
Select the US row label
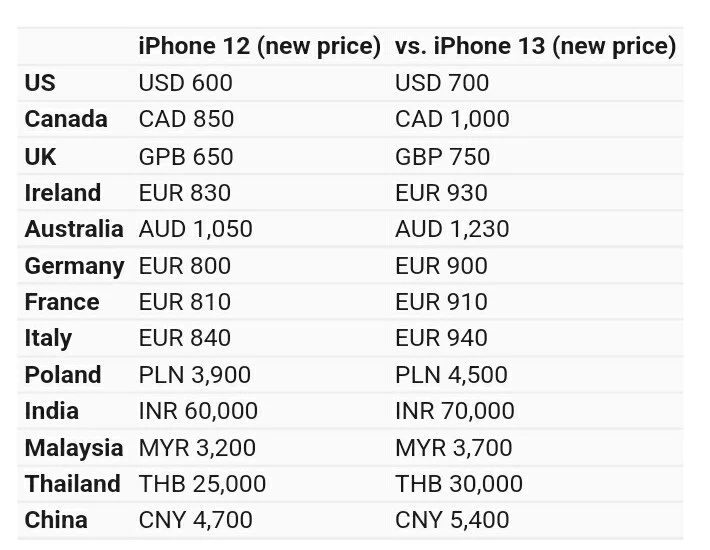coord(40,83)
